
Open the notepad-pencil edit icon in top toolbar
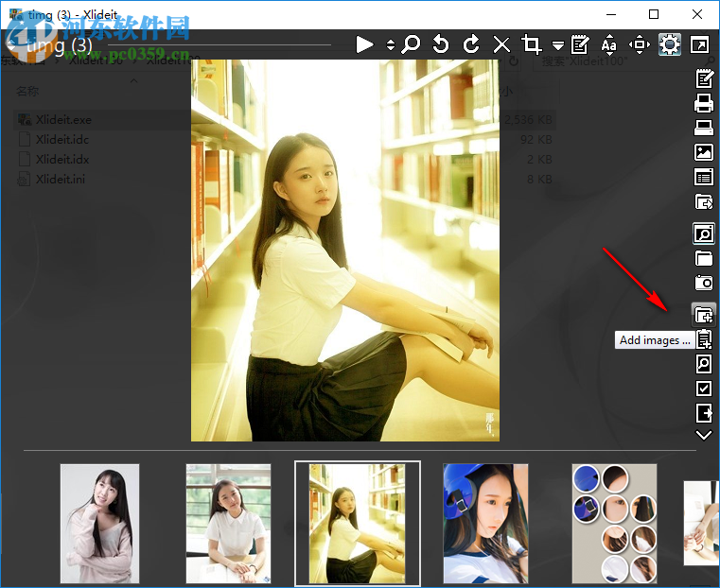(580, 44)
